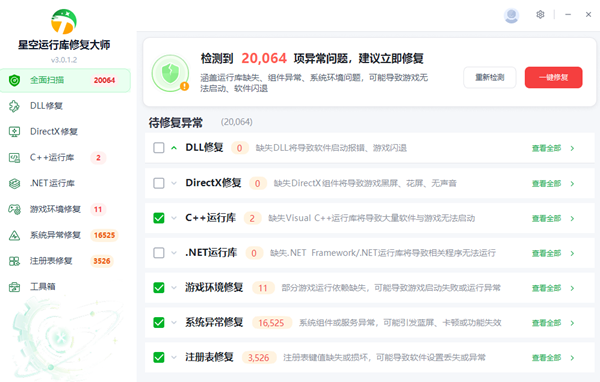Click 查看全部 link for 注册表修复
Viewport: 600px width, 382px height.
(x=546, y=358)
